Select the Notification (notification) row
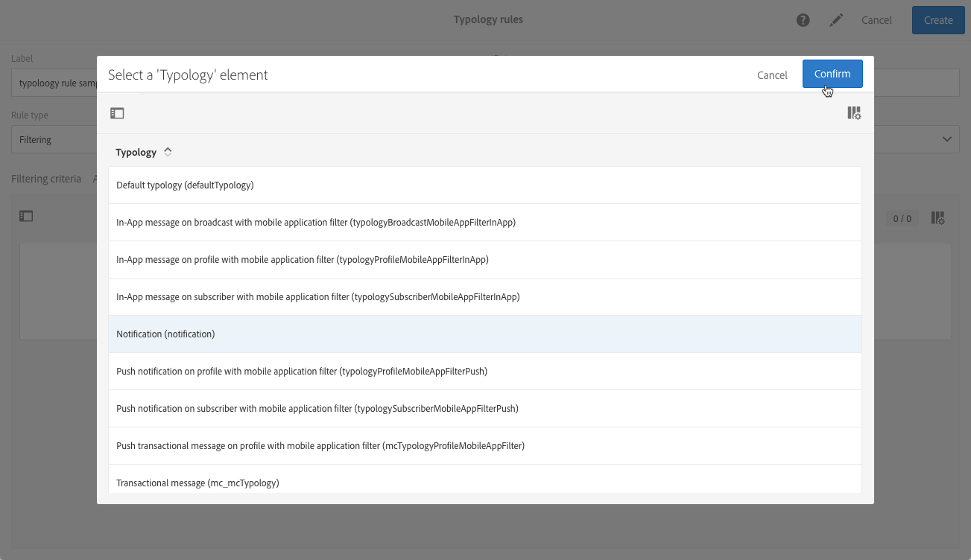 pos(165,334)
